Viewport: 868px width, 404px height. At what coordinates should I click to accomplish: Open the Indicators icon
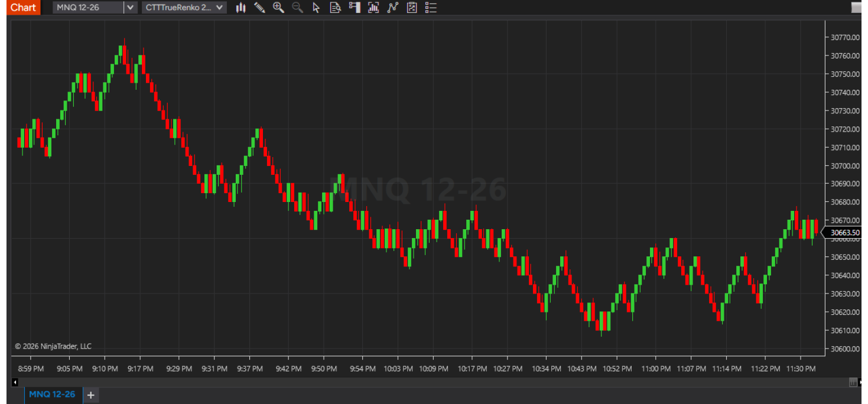(393, 8)
